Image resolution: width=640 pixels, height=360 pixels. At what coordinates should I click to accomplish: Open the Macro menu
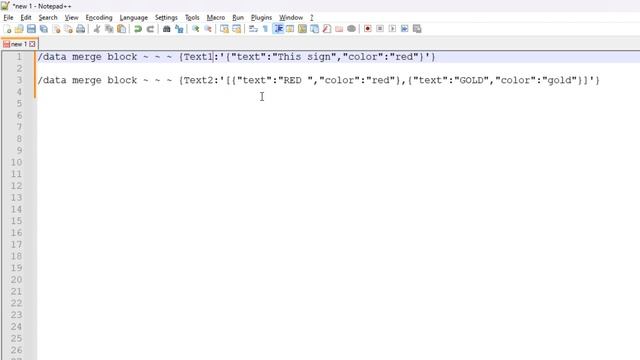pos(216,18)
